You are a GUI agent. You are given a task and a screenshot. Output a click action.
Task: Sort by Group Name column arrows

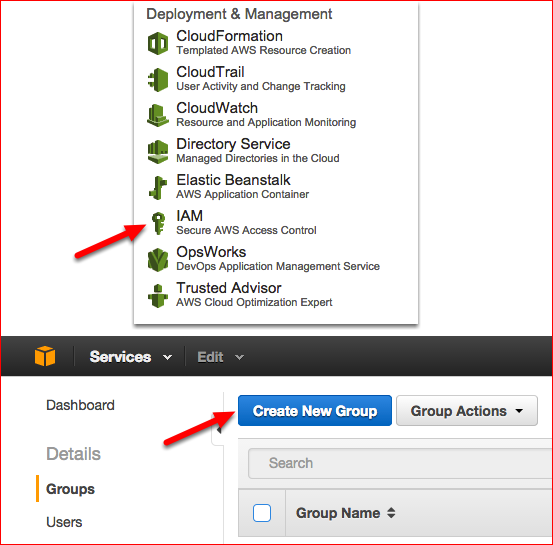391,513
